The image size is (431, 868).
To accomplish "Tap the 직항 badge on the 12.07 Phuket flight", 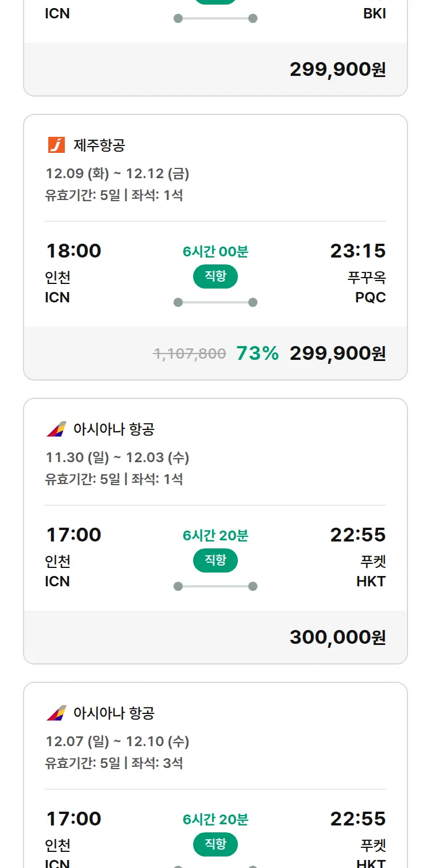I will 215,844.
